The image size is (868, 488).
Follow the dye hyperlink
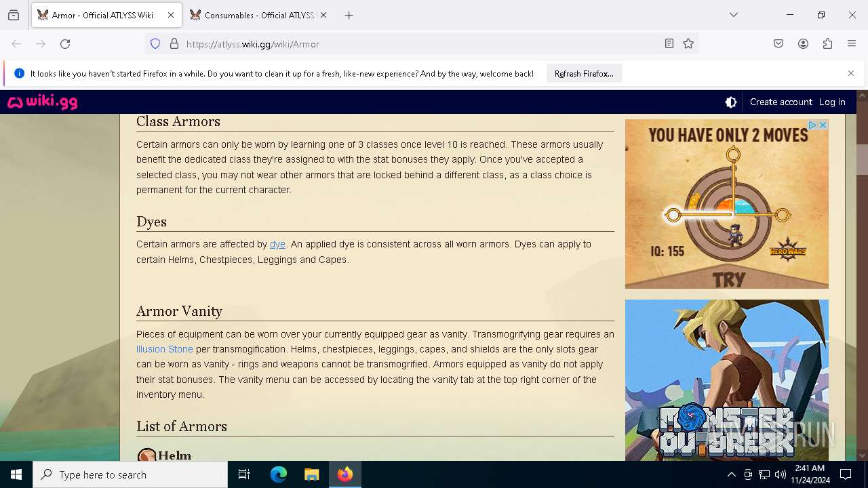(277, 244)
